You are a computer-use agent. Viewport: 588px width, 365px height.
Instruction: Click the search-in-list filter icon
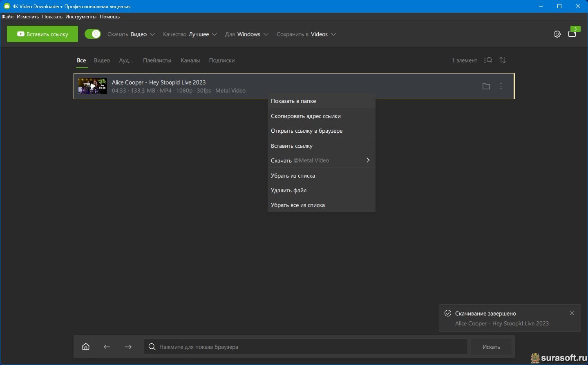pos(487,60)
